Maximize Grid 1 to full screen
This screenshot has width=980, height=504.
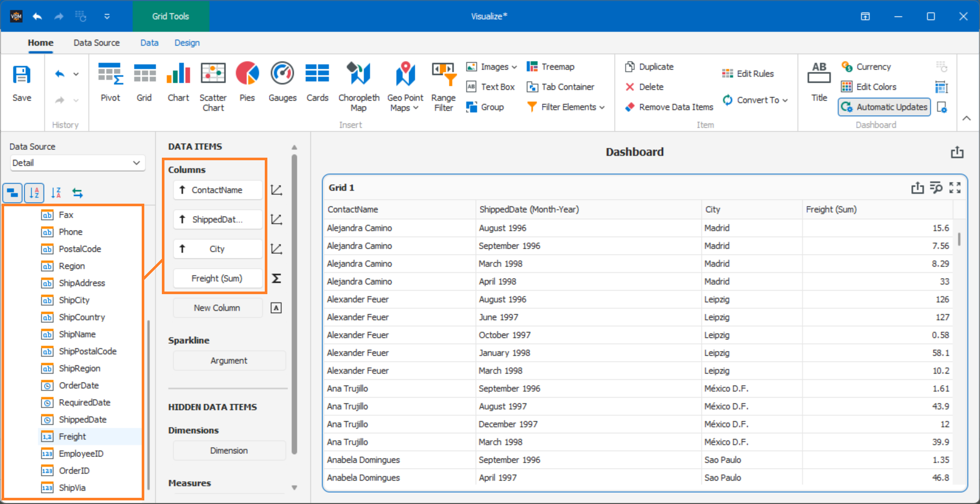(955, 188)
